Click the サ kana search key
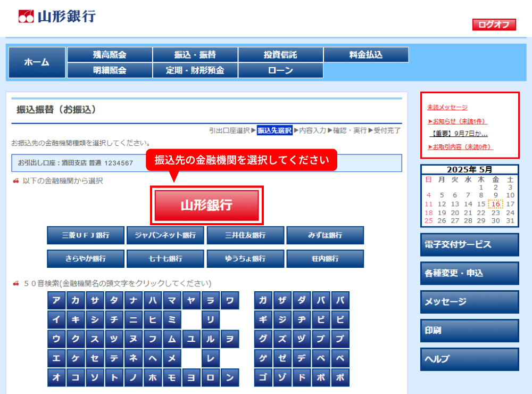The width and height of the screenshot is (532, 394). 95,300
